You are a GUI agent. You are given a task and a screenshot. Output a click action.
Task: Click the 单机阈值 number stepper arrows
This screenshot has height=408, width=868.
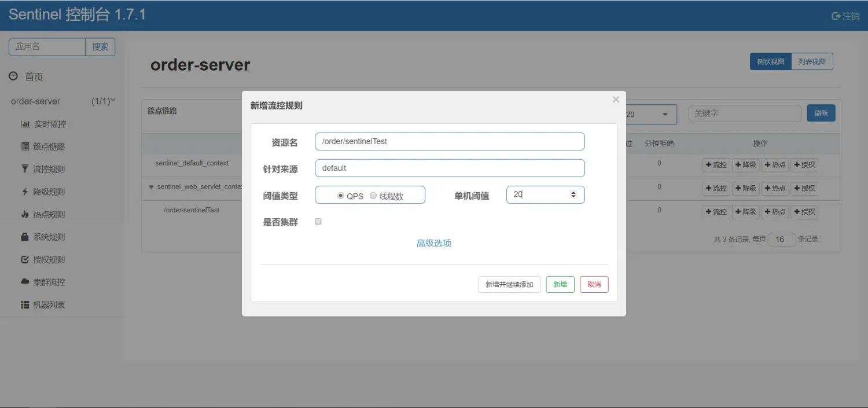[x=573, y=195]
